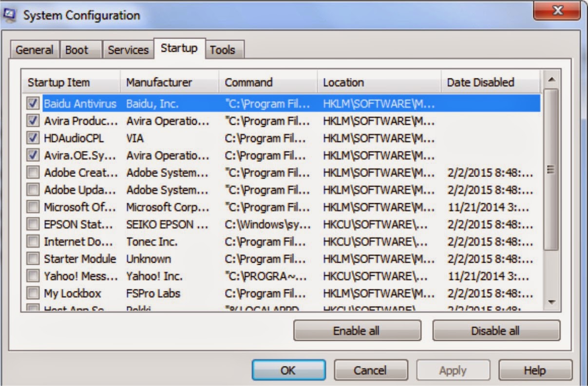Open the Tools tab
This screenshot has height=386, width=588.
[x=225, y=50]
